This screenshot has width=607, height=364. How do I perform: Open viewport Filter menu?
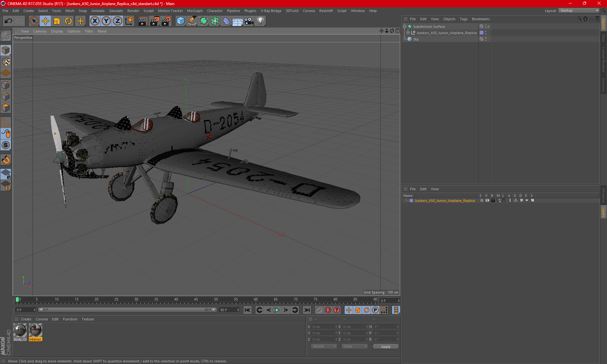(89, 31)
